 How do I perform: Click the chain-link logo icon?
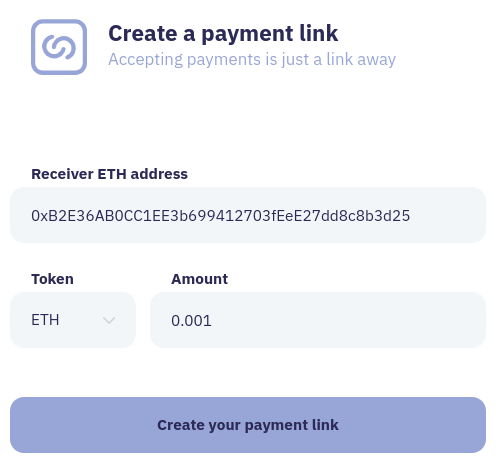pos(59,47)
